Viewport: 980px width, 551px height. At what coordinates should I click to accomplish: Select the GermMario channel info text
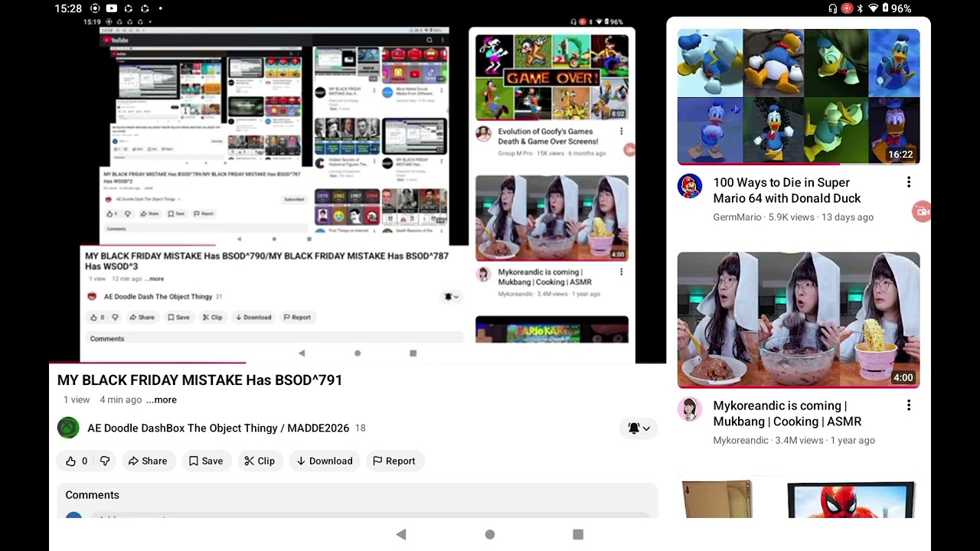793,217
